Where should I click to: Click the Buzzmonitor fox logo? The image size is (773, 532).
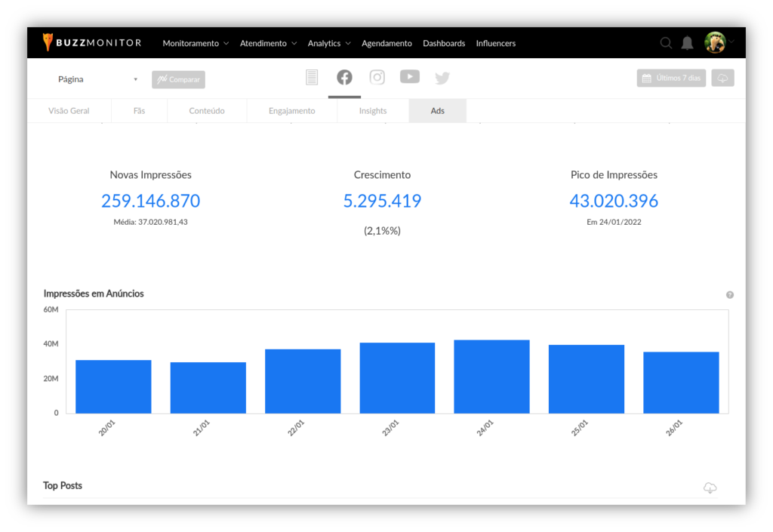(48, 42)
